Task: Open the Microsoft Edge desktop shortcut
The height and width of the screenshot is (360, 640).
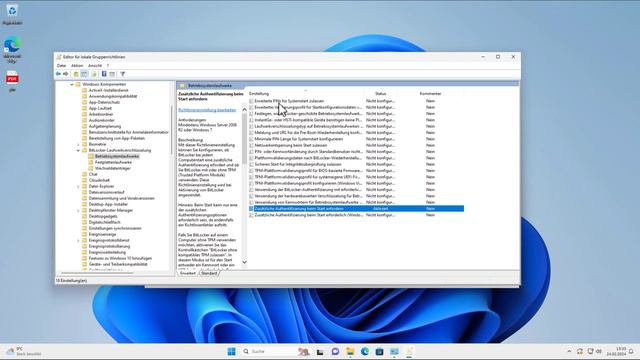Action: point(12,49)
